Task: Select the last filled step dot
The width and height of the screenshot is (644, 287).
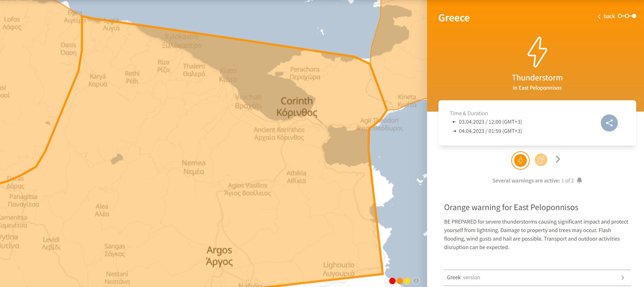Action: [x=634, y=16]
